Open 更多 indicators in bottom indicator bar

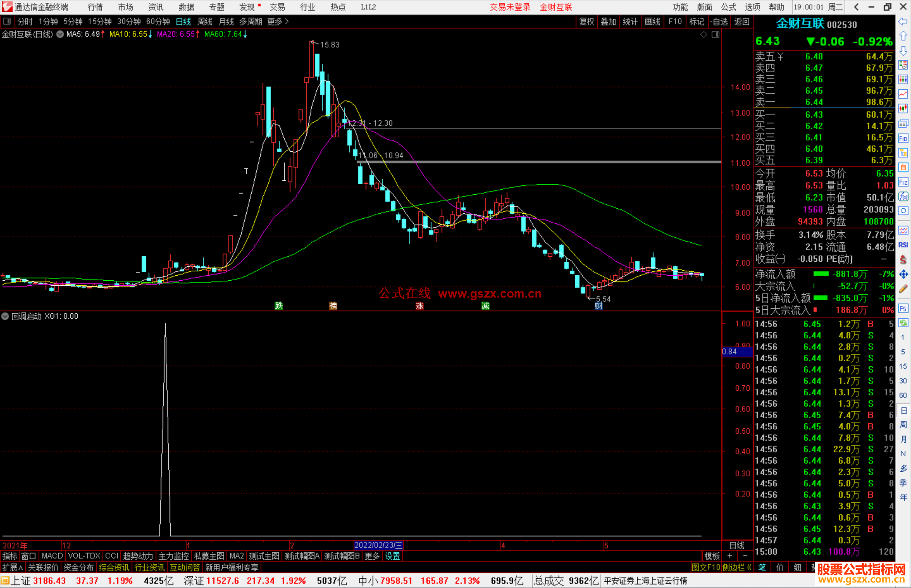pyautogui.click(x=372, y=556)
